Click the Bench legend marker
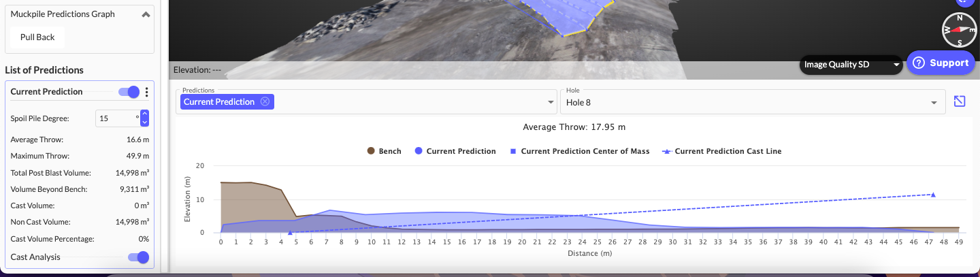The width and height of the screenshot is (980, 277). click(x=371, y=151)
